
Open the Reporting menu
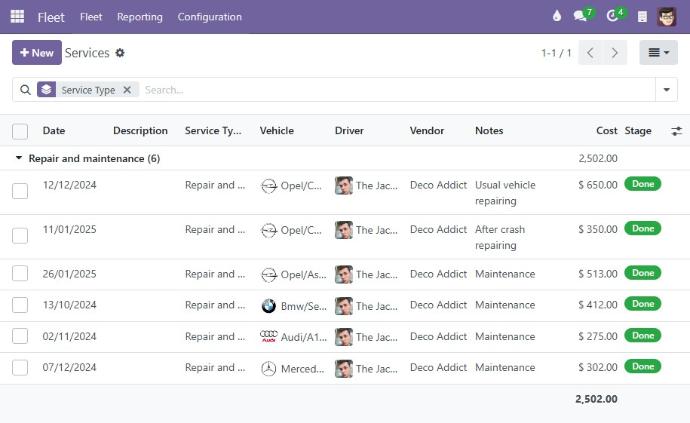coord(139,17)
